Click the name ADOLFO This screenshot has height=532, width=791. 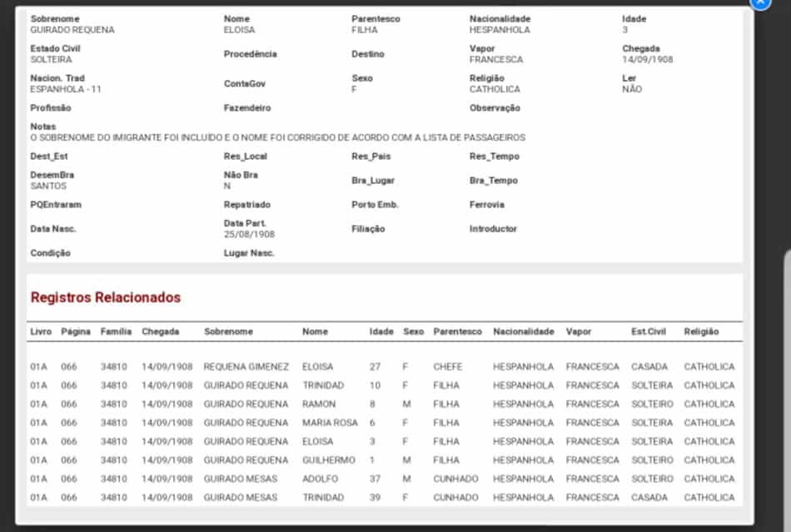pos(320,479)
